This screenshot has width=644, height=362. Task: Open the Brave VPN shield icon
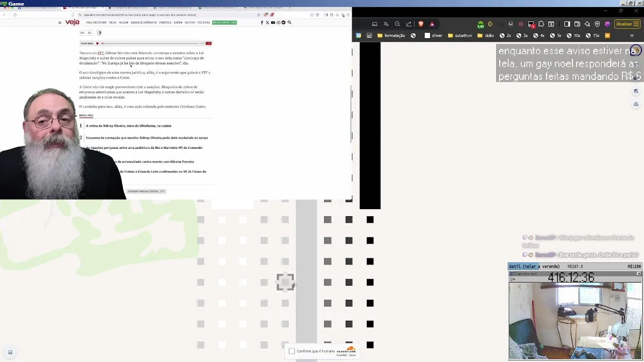597,24
